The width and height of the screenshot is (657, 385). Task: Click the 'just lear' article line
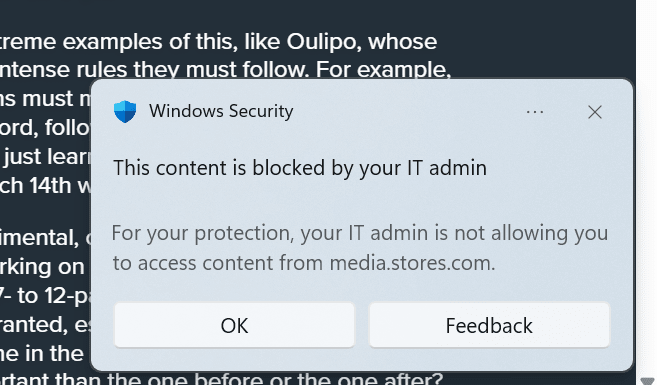(x=47, y=157)
